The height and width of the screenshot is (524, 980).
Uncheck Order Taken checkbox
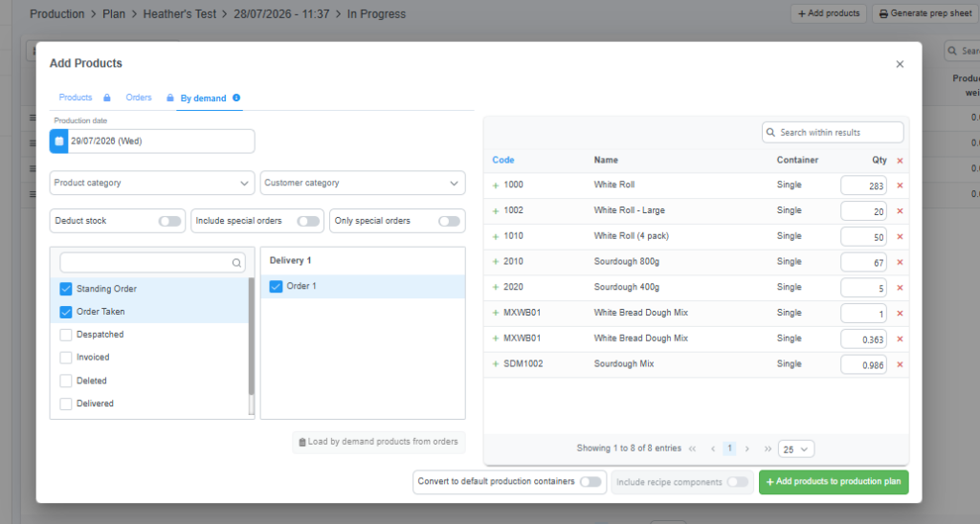pyautogui.click(x=66, y=312)
